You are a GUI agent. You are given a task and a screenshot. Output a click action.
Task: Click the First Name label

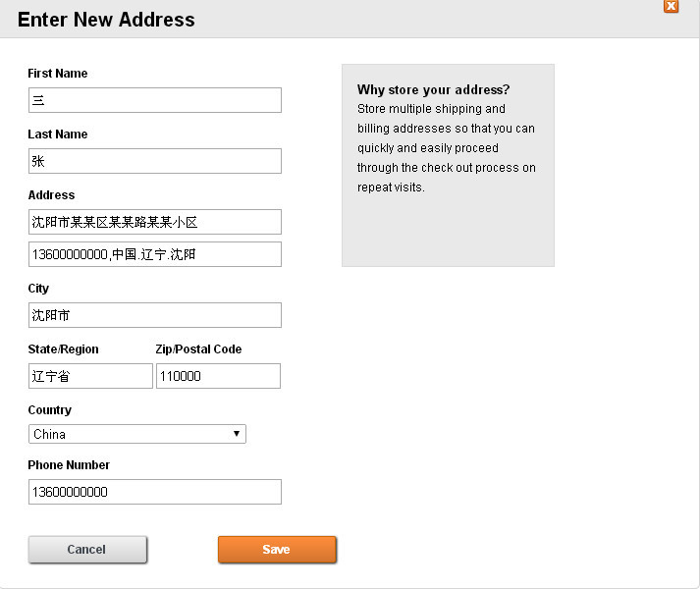57,74
